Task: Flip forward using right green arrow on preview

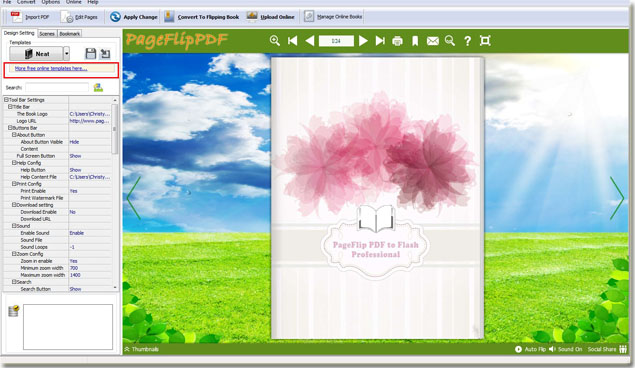Action: tap(617, 198)
